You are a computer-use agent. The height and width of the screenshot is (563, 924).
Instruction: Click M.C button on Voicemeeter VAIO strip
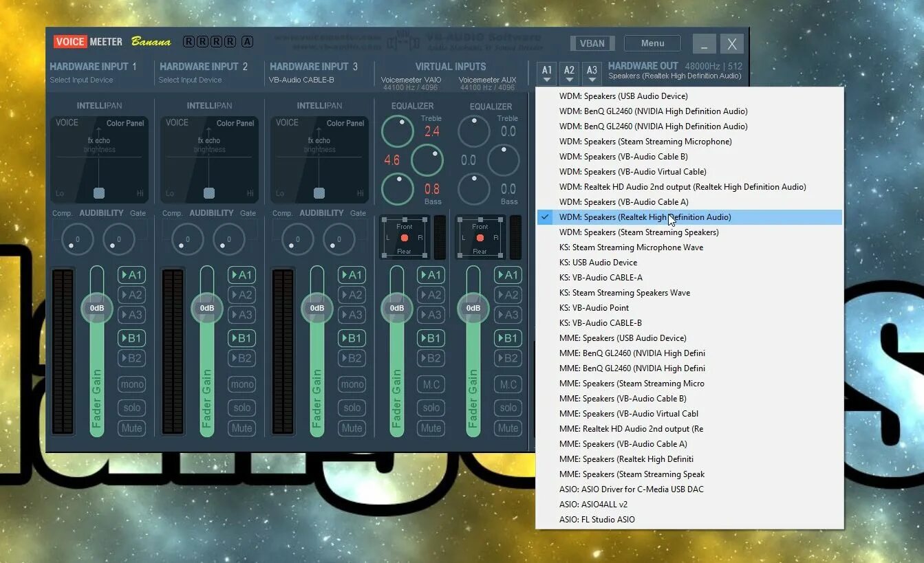tap(431, 385)
